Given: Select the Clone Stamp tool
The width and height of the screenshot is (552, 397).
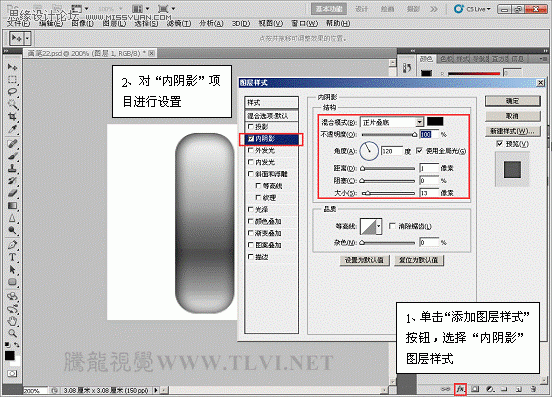Looking at the screenshot, I should [x=12, y=168].
